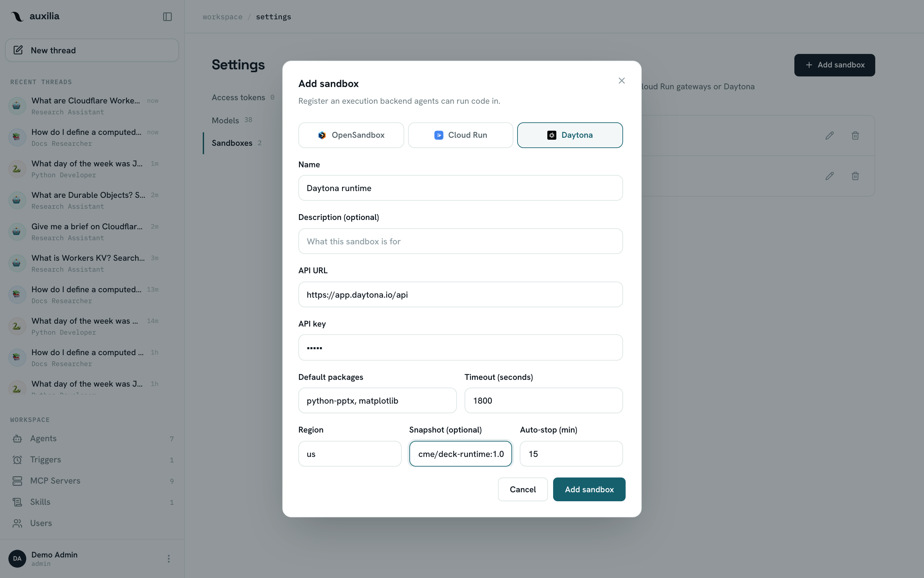Select OpenSandbox backend type
The width and height of the screenshot is (924, 578).
coord(351,135)
